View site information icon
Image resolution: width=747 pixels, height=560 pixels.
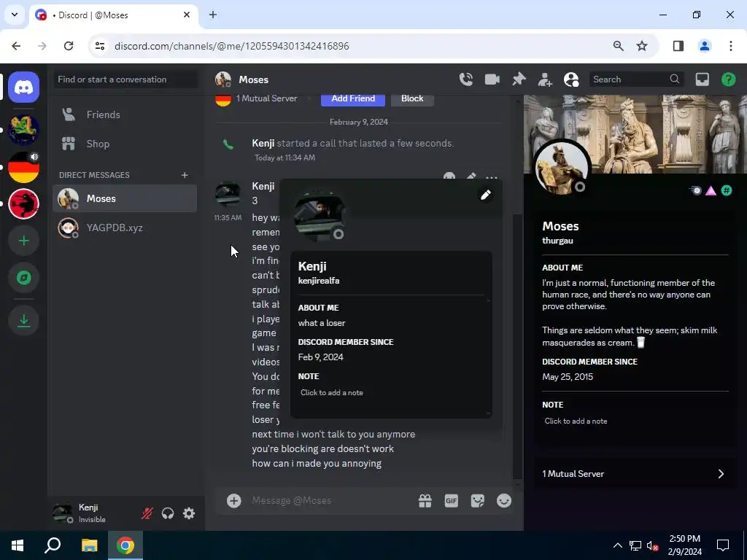click(x=99, y=46)
